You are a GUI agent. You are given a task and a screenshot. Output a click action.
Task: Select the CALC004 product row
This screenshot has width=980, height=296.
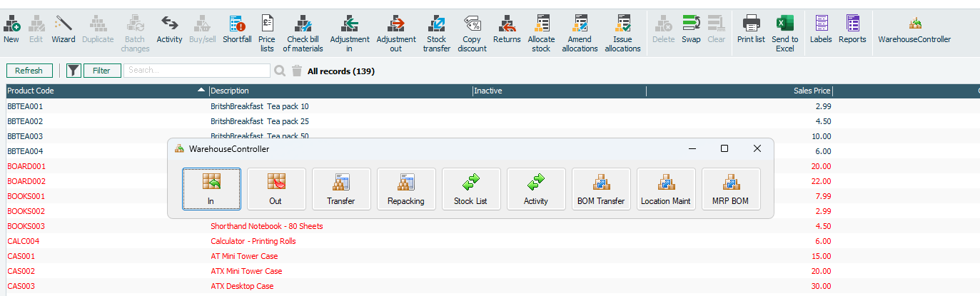24,241
